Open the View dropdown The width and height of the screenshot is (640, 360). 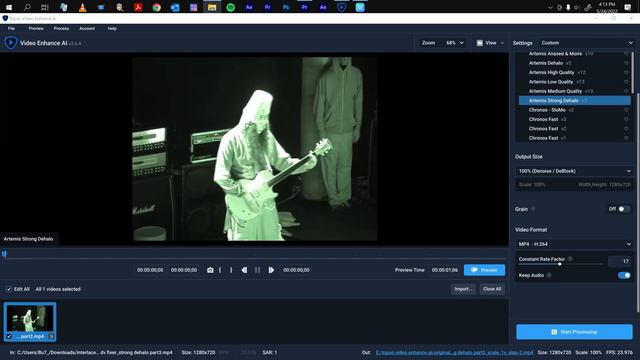tap(490, 43)
